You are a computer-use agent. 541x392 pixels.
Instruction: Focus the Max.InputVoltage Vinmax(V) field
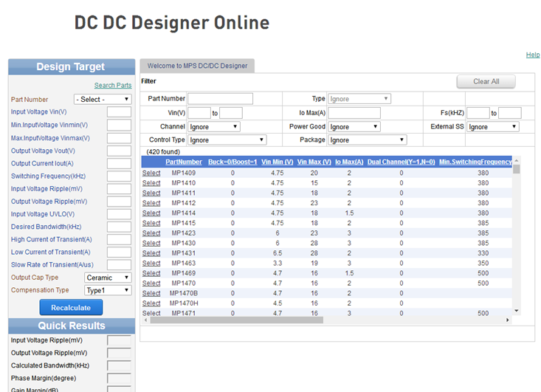click(x=119, y=138)
